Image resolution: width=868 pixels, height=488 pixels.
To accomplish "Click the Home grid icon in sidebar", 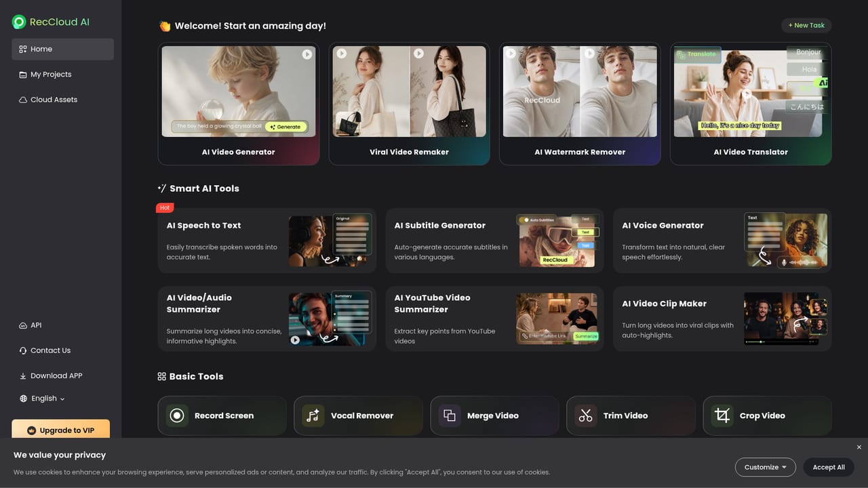I will [23, 49].
